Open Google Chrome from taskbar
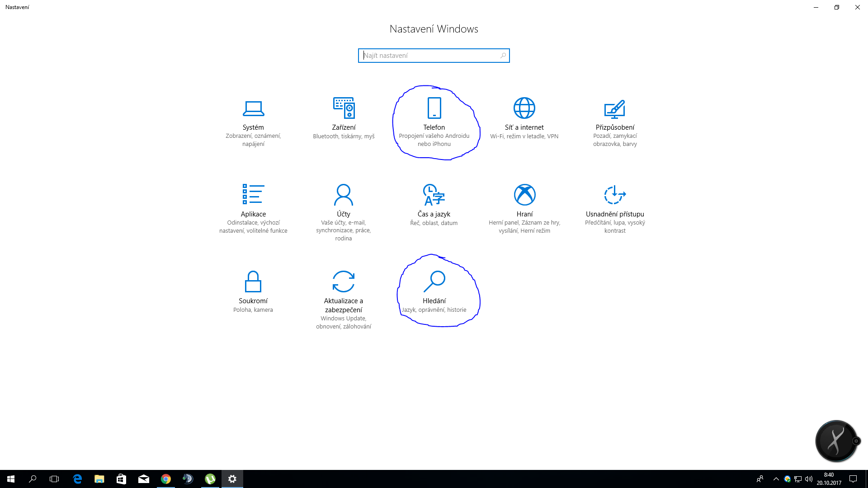The image size is (868, 488). click(166, 479)
